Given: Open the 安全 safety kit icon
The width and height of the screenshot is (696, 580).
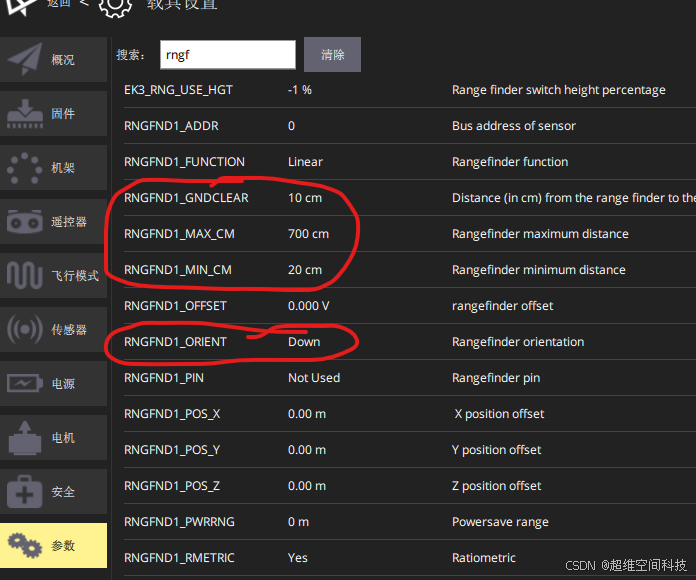Looking at the screenshot, I should click(x=25, y=492).
